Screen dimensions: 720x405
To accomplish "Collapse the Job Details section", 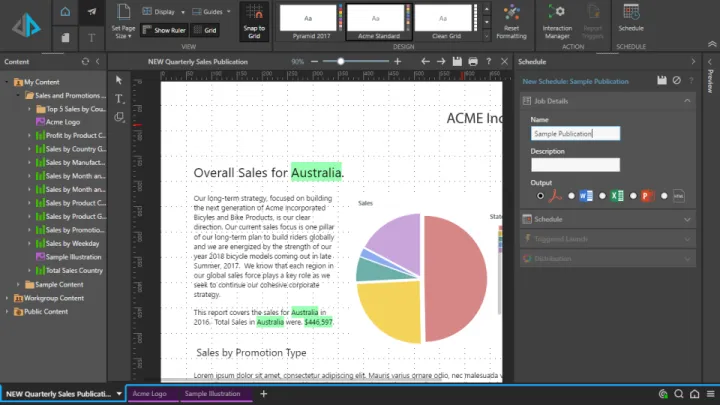I will [x=687, y=101].
